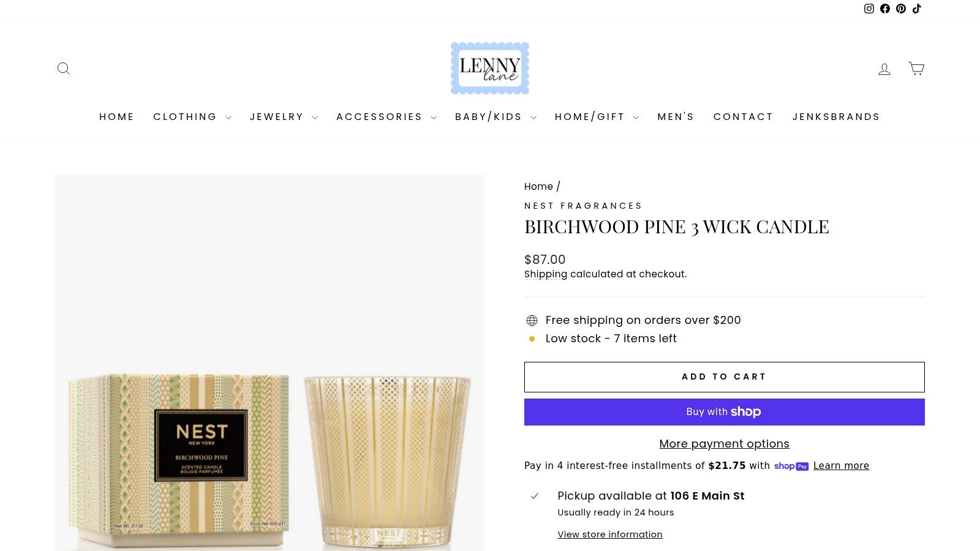980x551 pixels.
Task: Open the Pinterest social link
Action: [x=901, y=9]
